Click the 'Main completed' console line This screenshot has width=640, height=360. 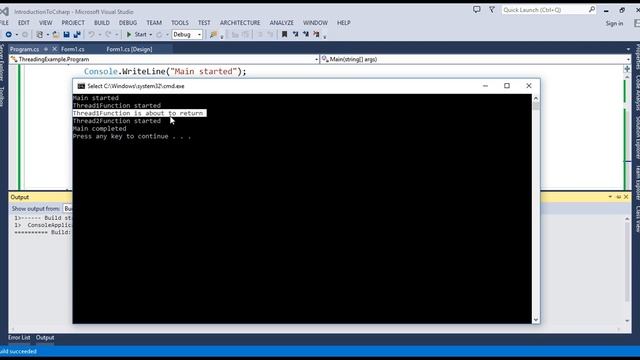pos(100,129)
